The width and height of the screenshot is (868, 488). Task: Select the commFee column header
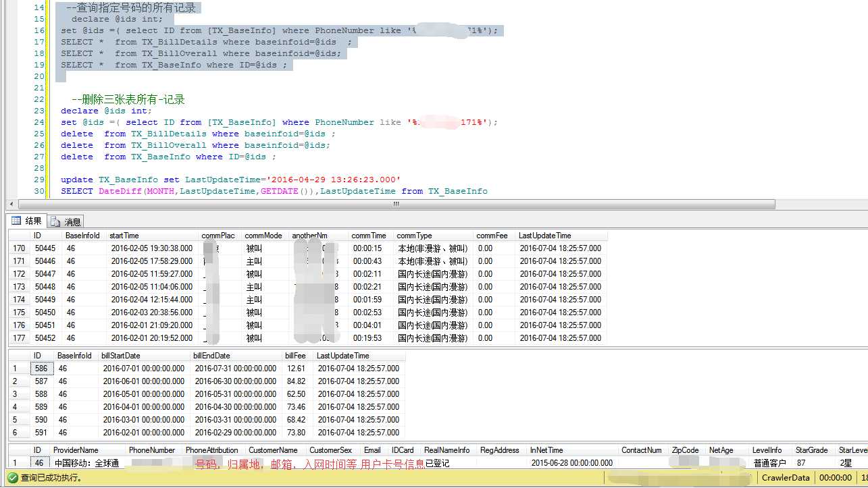coord(494,236)
